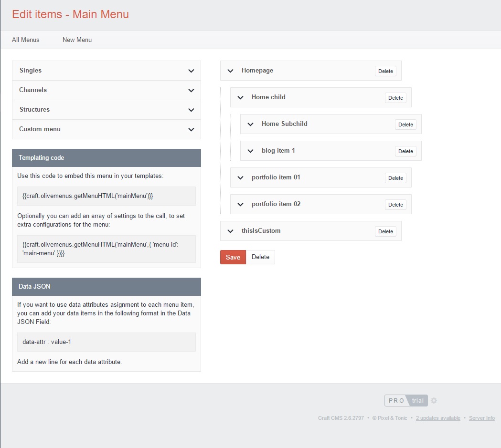The height and width of the screenshot is (448, 501).
Task: Expand the thisIsCustom item chevron
Action: click(x=231, y=231)
